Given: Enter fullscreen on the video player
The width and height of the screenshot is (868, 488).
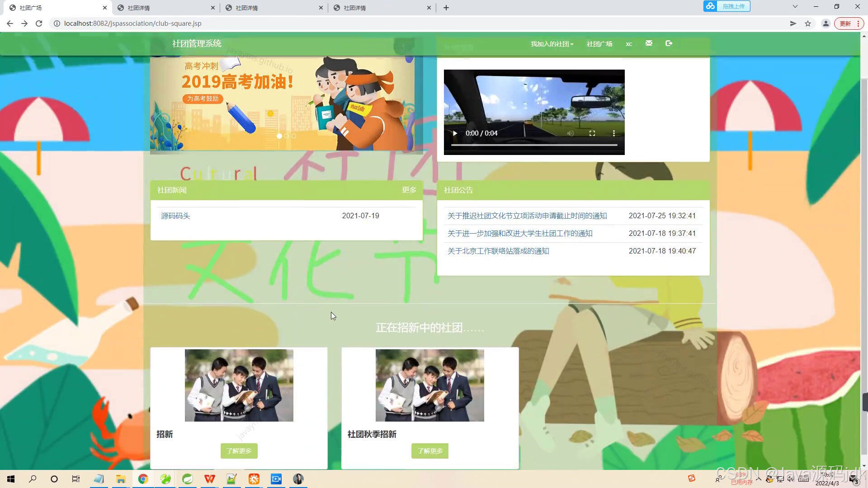Looking at the screenshot, I should point(592,133).
